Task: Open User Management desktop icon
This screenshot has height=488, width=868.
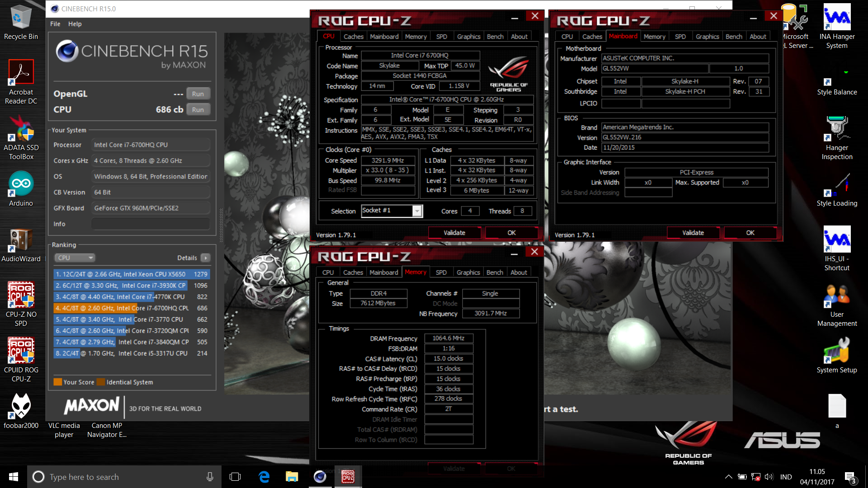Action: pos(837,305)
